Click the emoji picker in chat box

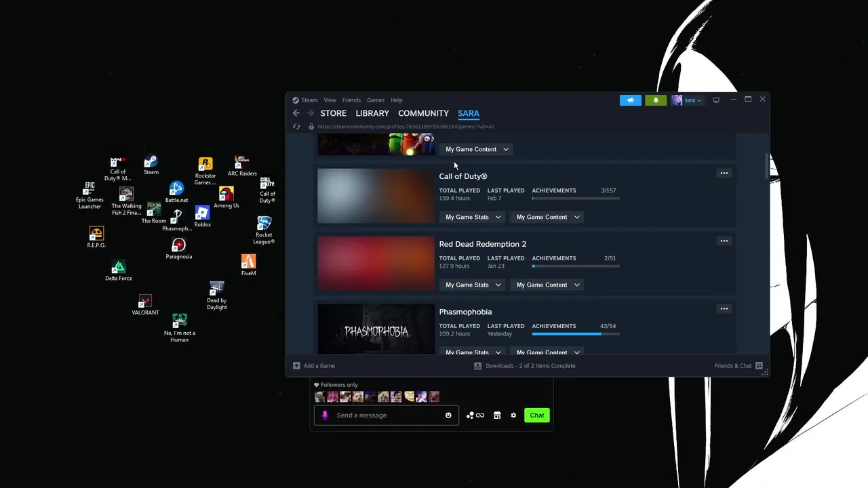pos(448,415)
